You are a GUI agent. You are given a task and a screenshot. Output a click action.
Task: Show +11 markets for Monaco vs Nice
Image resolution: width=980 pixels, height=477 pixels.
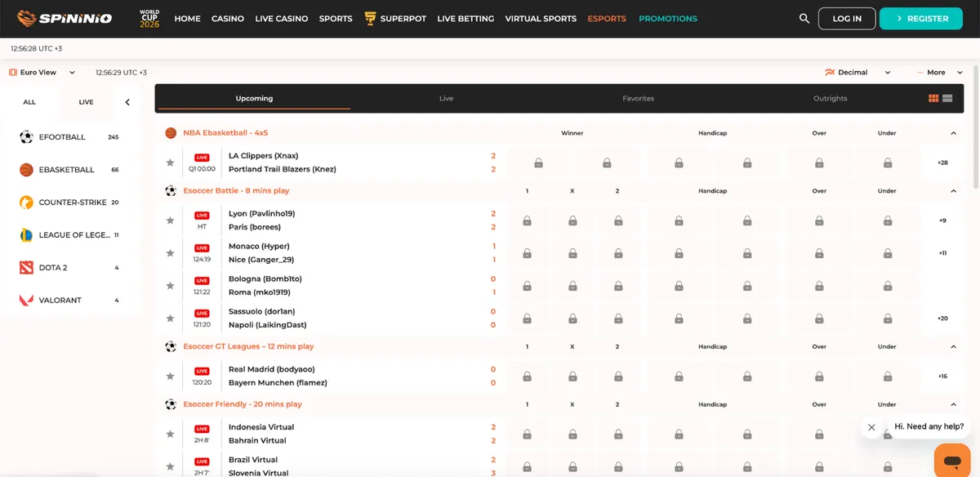coord(942,253)
